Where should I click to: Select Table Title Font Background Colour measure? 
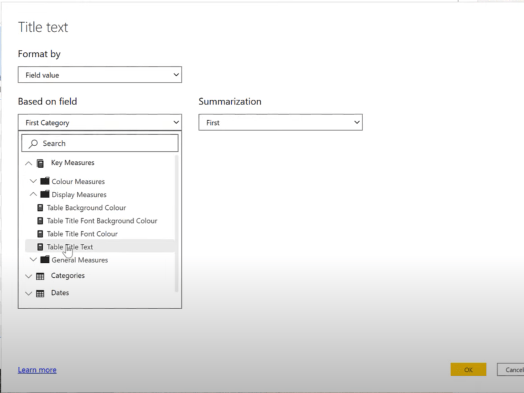(102, 221)
